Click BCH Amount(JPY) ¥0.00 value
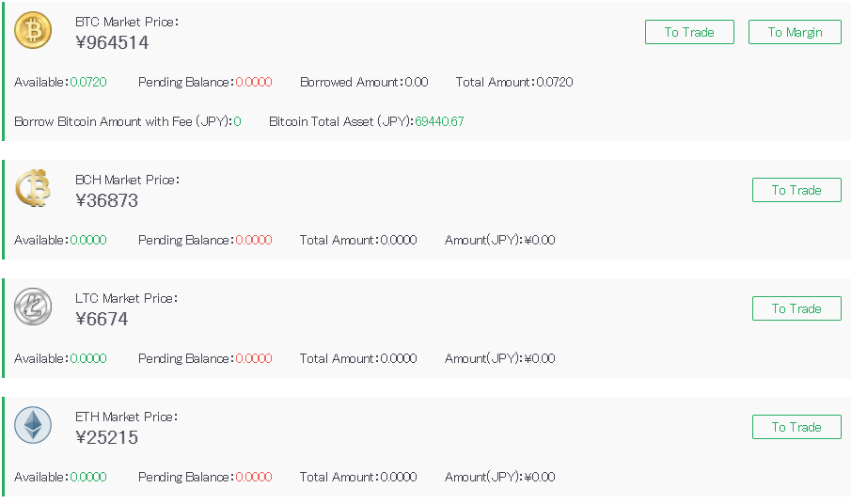The width and height of the screenshot is (867, 504). (540, 241)
